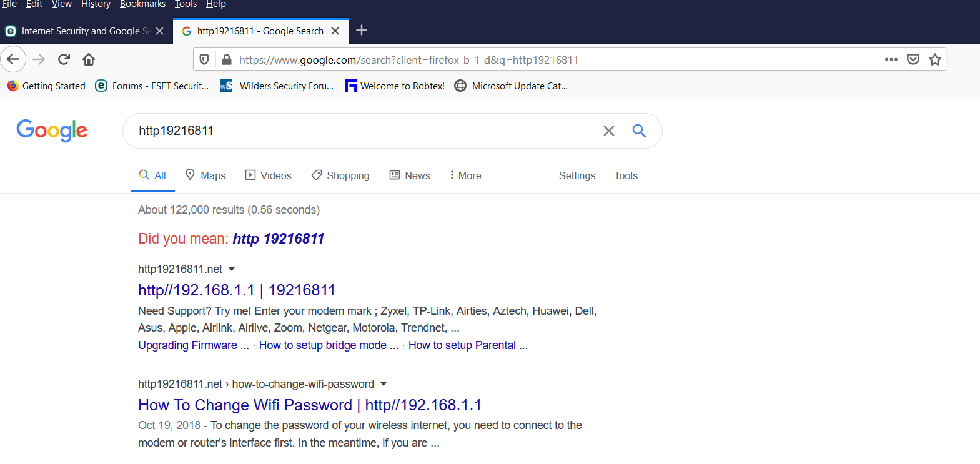Open Getting Started Firefox bookmark
The width and height of the screenshot is (980, 464).
click(x=46, y=86)
